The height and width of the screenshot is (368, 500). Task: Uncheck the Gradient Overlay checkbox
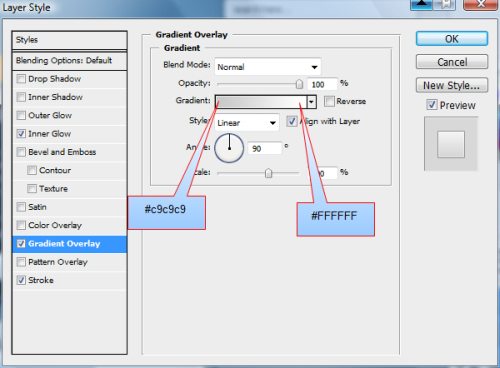(x=21, y=244)
